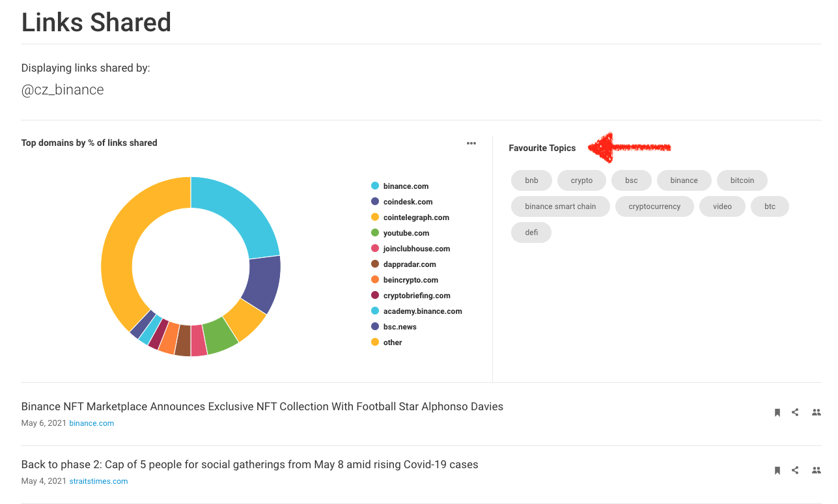The width and height of the screenshot is (838, 504).
Task: Select the video topic chip
Action: click(722, 206)
